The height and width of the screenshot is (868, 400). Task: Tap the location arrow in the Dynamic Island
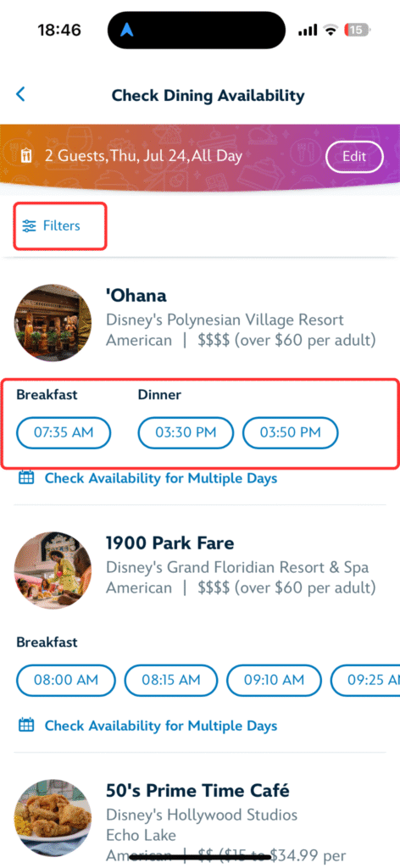pos(126,30)
